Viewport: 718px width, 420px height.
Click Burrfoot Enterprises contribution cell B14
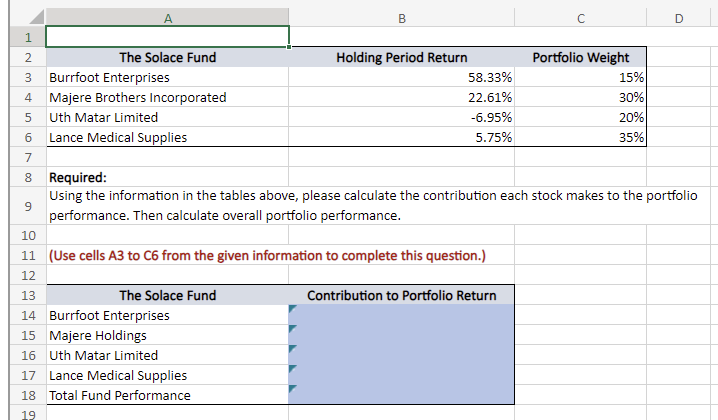(x=402, y=315)
